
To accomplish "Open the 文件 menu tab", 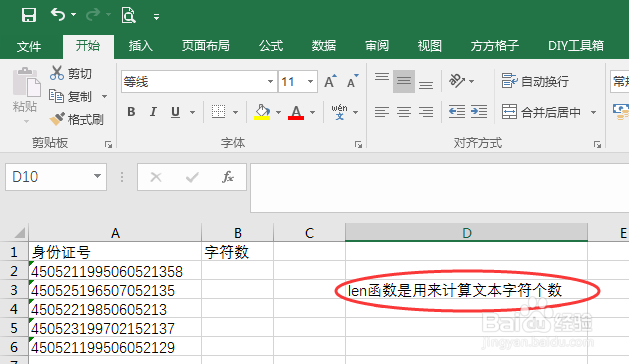I will coord(29,46).
